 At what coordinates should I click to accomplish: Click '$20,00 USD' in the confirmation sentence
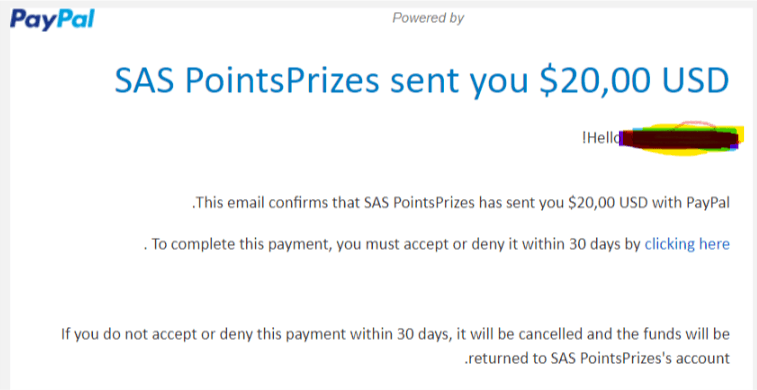point(609,203)
